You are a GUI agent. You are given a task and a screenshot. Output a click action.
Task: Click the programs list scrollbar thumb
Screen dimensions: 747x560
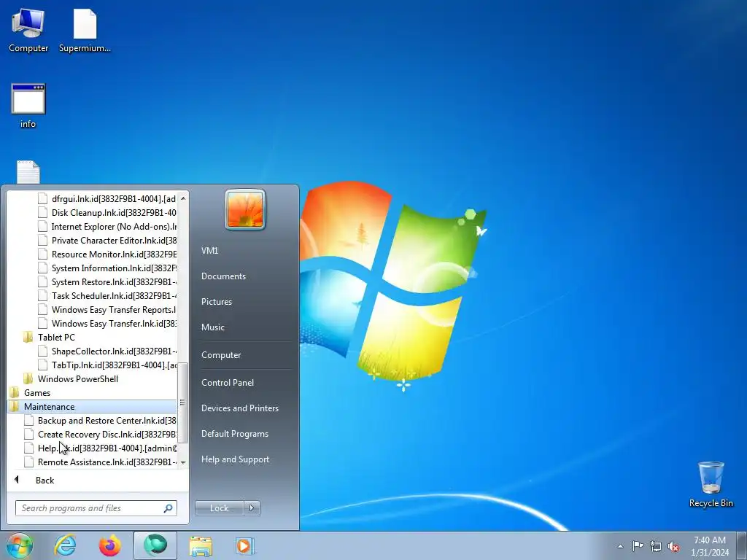click(183, 402)
